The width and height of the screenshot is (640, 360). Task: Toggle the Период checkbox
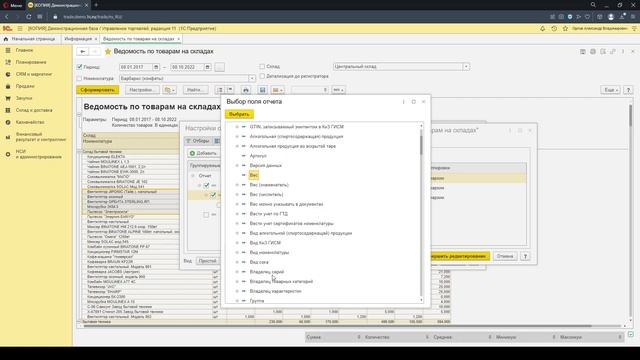(x=80, y=67)
